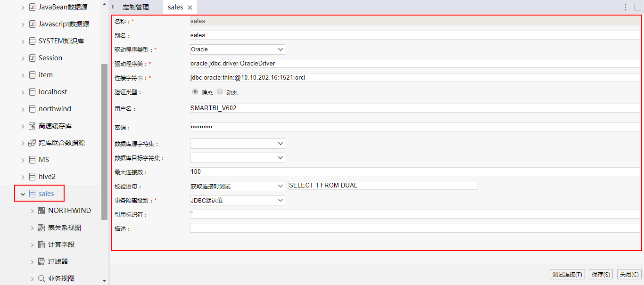The width and height of the screenshot is (644, 285).
Task: Expand the localhost tree node
Action: (x=23, y=92)
